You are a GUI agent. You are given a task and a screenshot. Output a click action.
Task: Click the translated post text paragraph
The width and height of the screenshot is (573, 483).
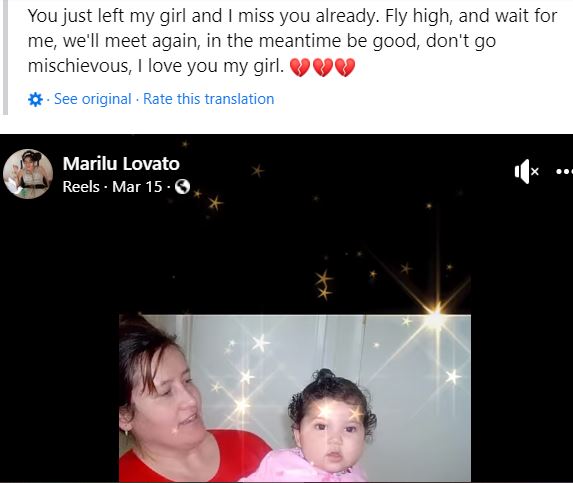pos(292,41)
